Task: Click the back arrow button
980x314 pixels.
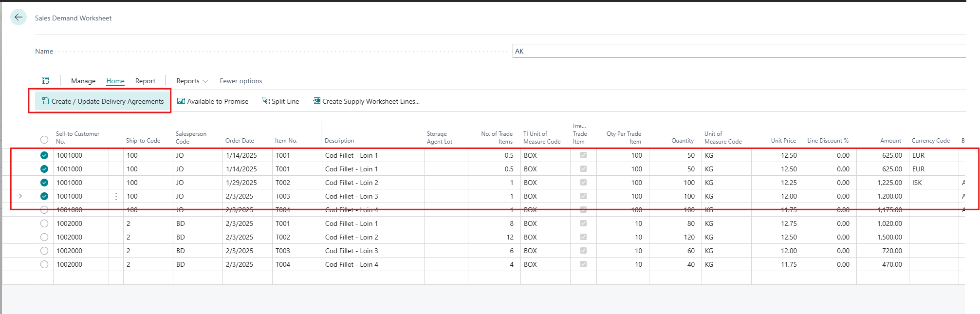Action: 18,18
